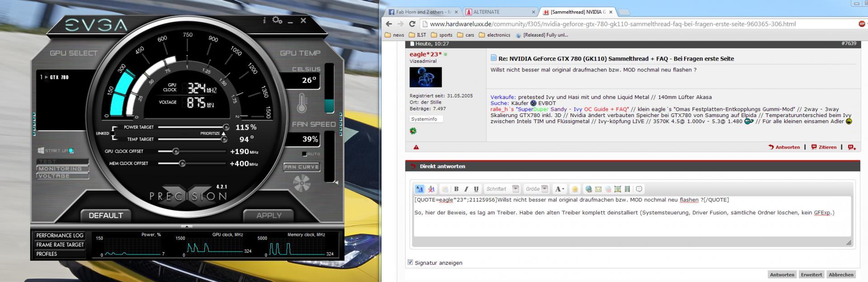Click the Voltage button
This screenshot has height=282, width=868.
pyautogui.click(x=62, y=176)
